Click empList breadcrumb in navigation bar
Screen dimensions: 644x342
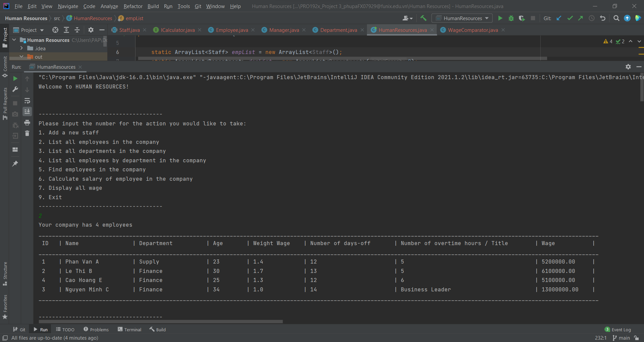click(131, 18)
